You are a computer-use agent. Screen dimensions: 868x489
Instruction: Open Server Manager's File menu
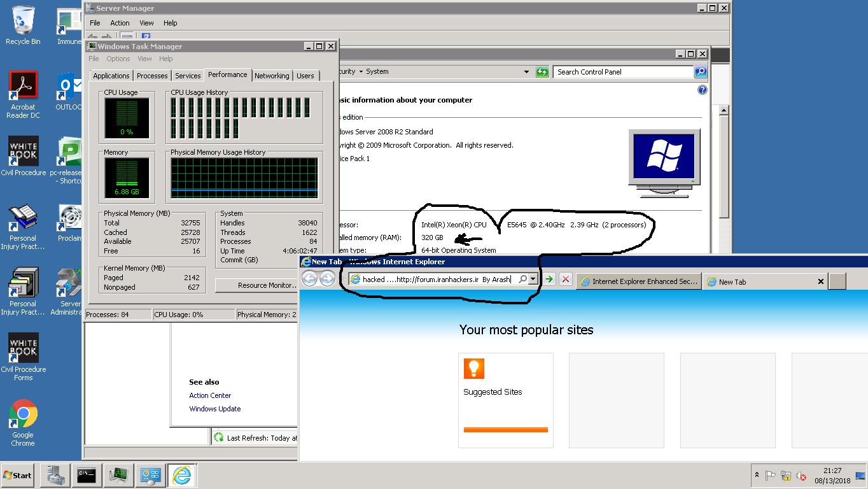click(x=95, y=23)
